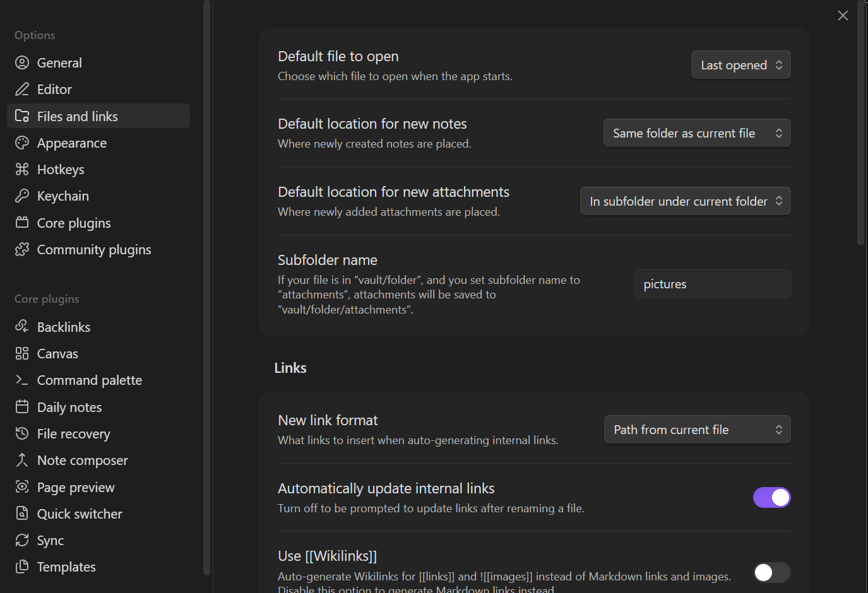This screenshot has height=593, width=868.
Task: Go to the Appearance settings tab
Action: pyautogui.click(x=98, y=143)
